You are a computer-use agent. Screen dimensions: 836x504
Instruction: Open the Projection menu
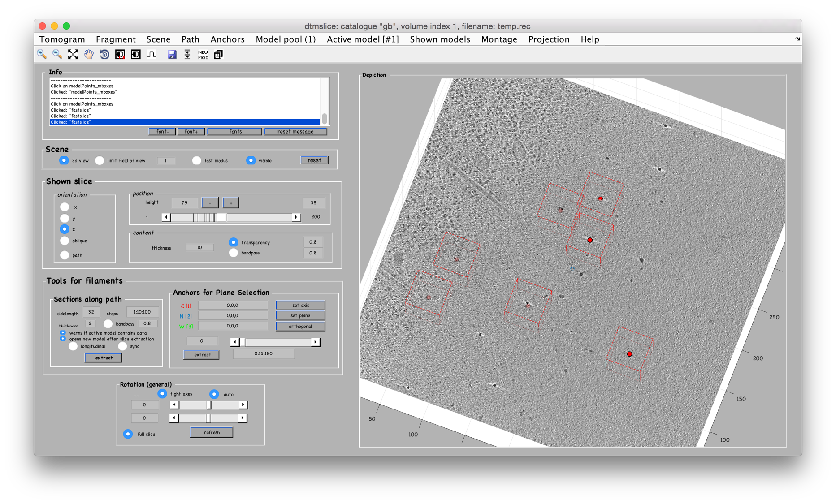549,39
